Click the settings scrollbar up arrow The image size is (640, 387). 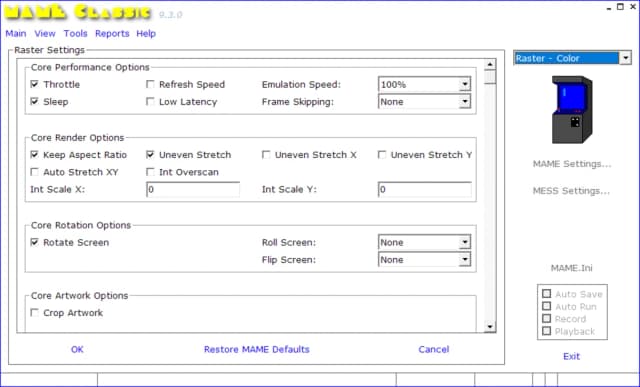[490, 64]
